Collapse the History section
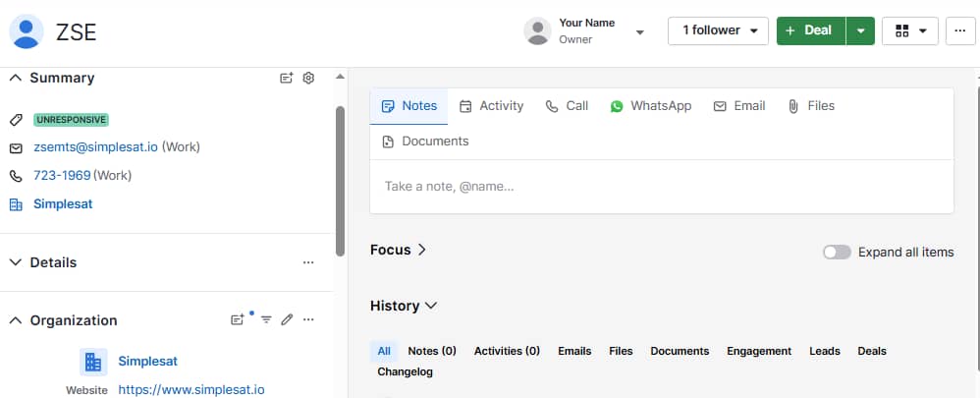Viewport: 980px width, 398px height. (x=404, y=306)
